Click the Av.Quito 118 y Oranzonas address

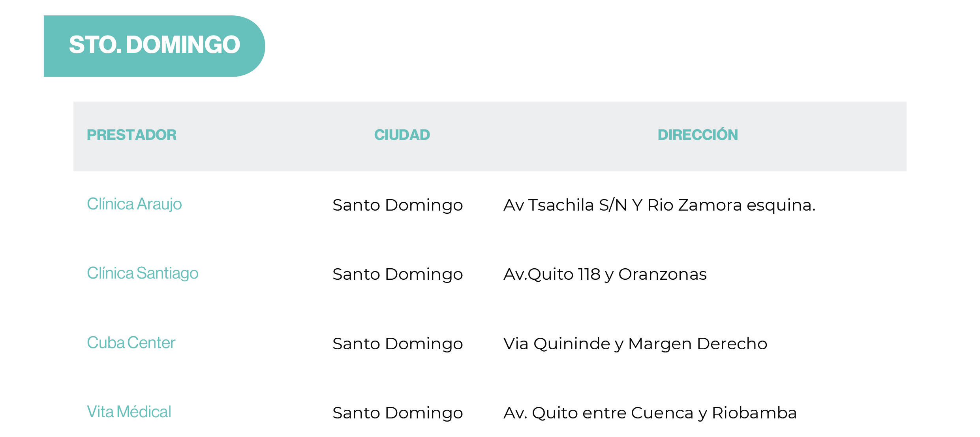(605, 275)
